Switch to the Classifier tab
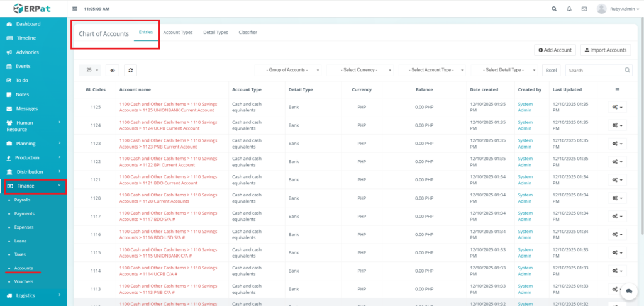Screen dimensions: 644x306 point(248,32)
